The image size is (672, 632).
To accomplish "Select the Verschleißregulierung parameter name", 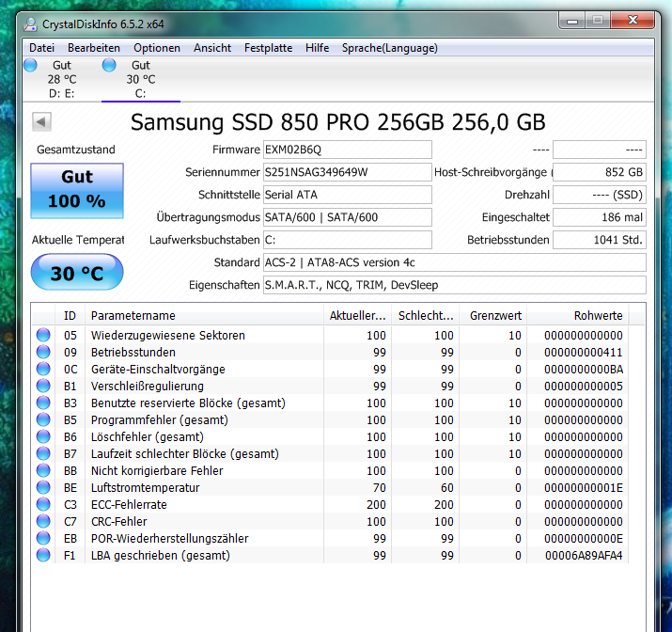I will click(x=148, y=387).
